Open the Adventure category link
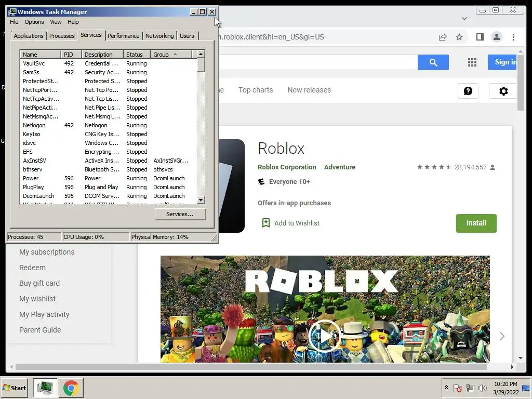532x399 pixels. coord(340,167)
